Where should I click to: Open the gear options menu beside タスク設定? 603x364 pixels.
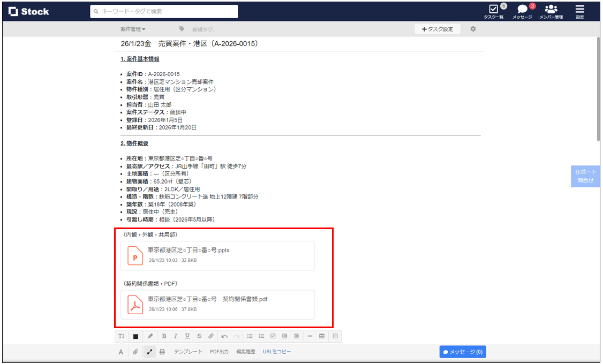click(473, 29)
